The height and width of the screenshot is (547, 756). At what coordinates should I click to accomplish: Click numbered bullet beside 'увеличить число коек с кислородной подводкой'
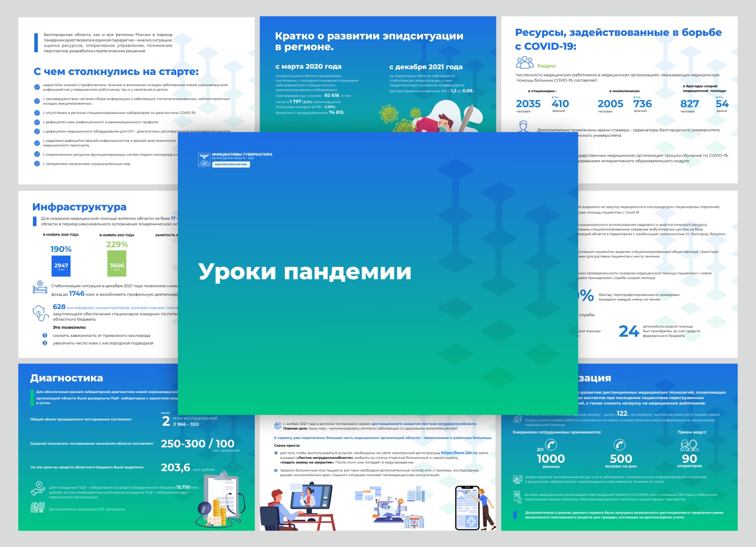coord(45,343)
